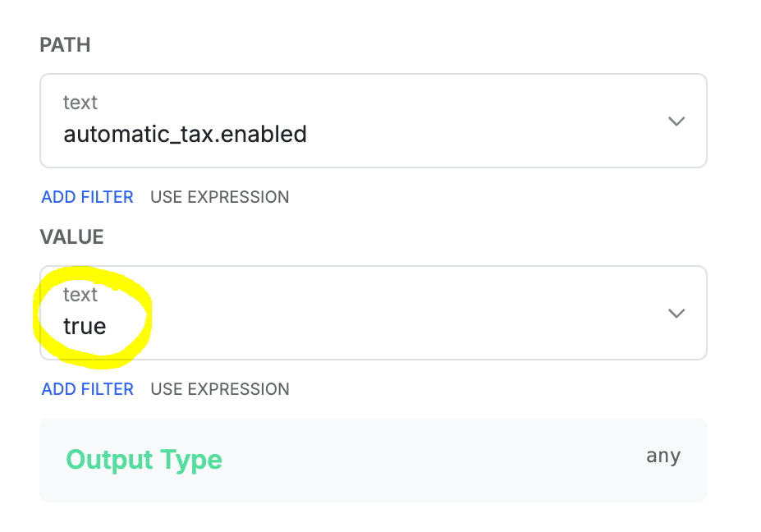The image size is (761, 532).
Task: Click ADD FILTER below the PATH field
Action: pos(87,197)
